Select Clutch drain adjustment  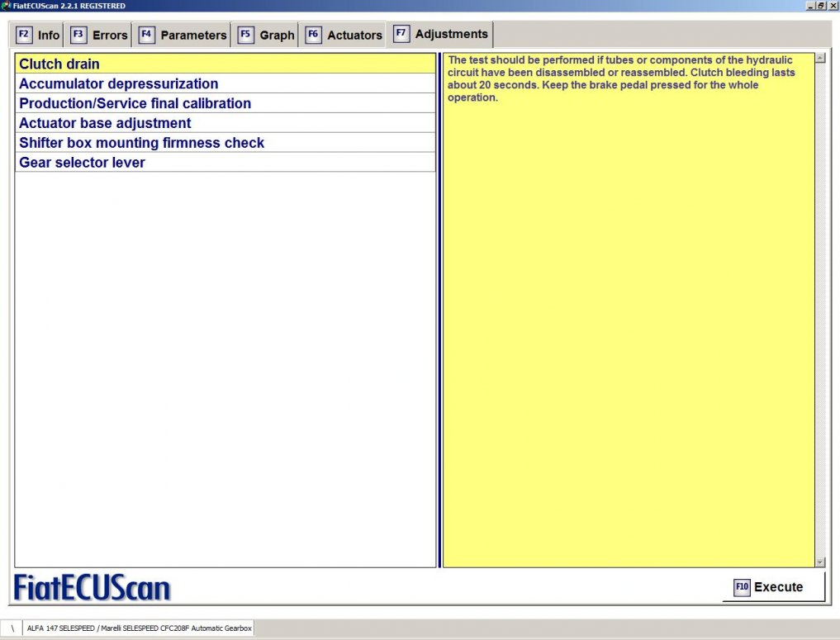59,64
